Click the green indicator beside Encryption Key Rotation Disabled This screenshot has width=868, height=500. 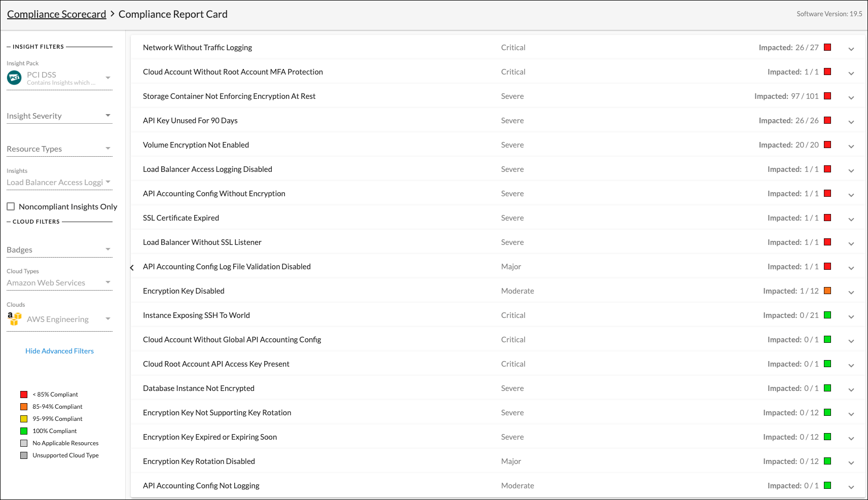pyautogui.click(x=827, y=461)
